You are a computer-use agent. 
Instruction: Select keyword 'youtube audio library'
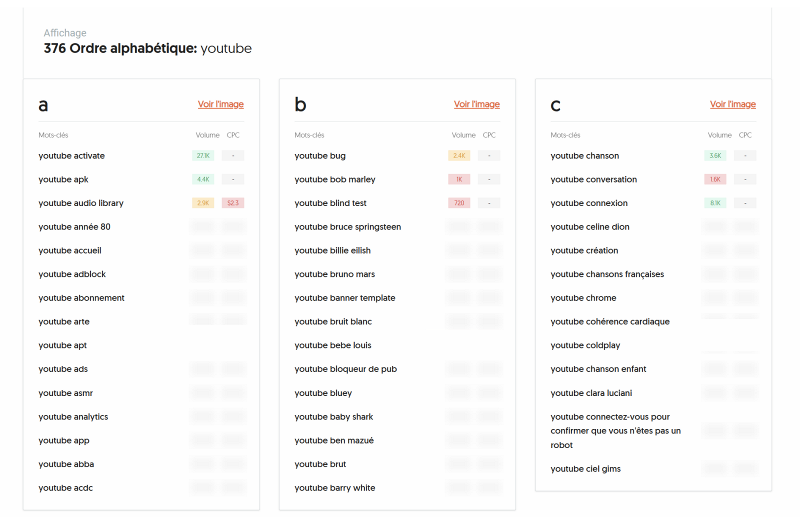[x=81, y=203]
